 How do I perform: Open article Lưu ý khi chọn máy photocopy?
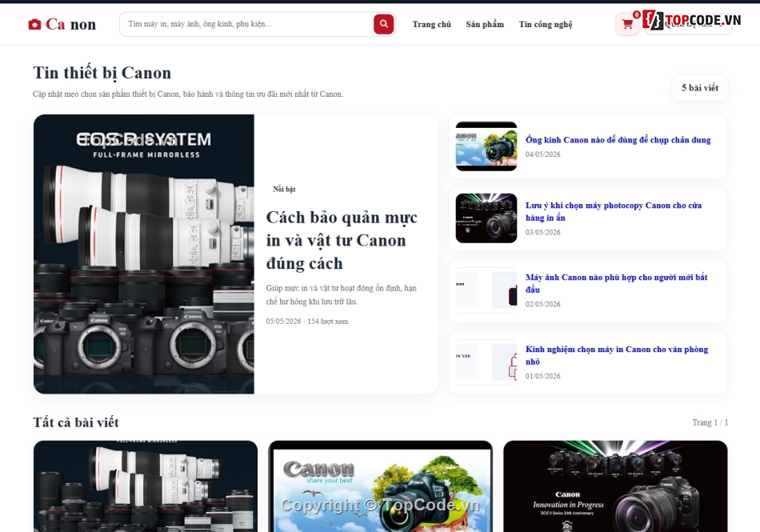(x=614, y=211)
